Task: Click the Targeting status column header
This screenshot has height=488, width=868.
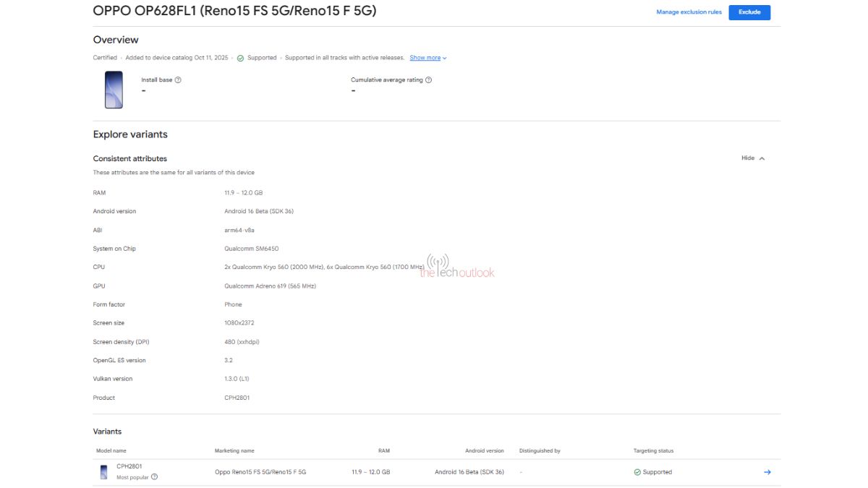Action: pos(653,451)
